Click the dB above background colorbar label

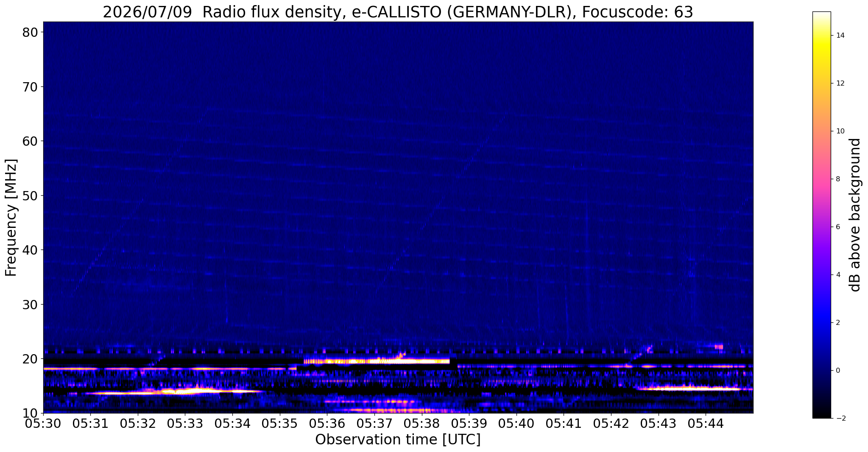[855, 215]
